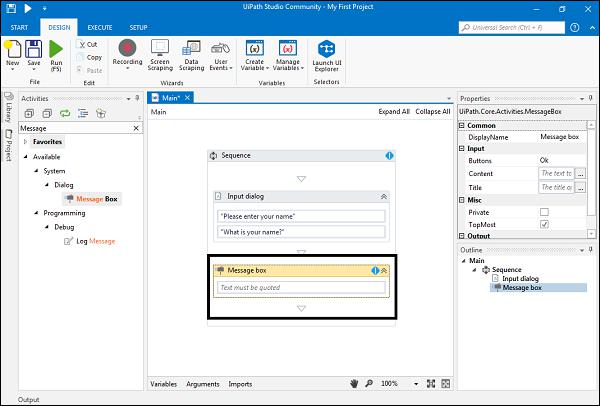600x406 pixels.
Task: Click the magnifier zoom icon
Action: tap(369, 383)
